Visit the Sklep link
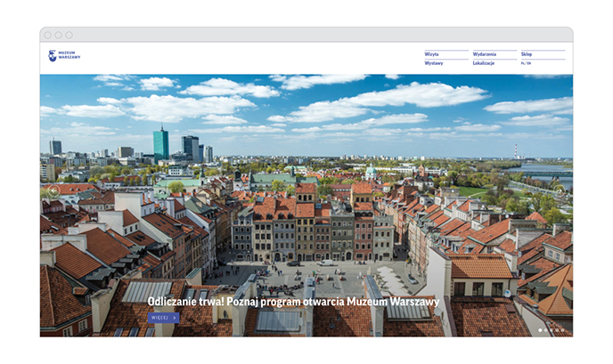The image size is (613, 364). (x=527, y=54)
